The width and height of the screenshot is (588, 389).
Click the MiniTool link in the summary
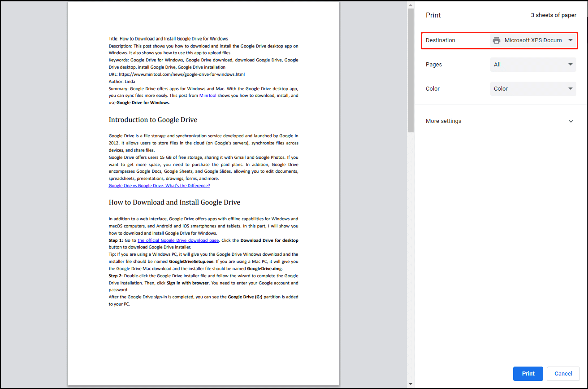coord(208,96)
